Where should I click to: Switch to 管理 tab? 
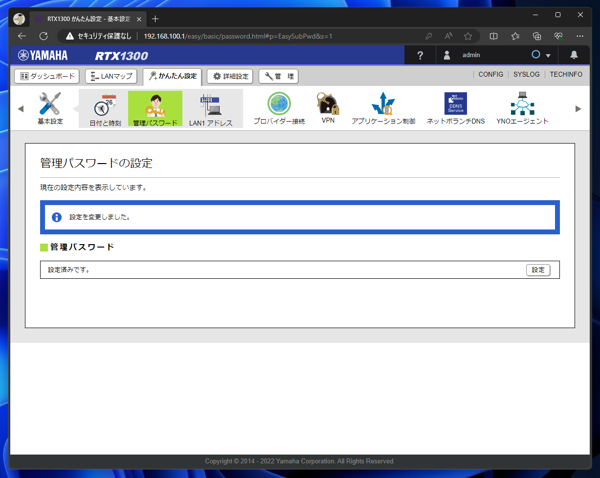[279, 76]
